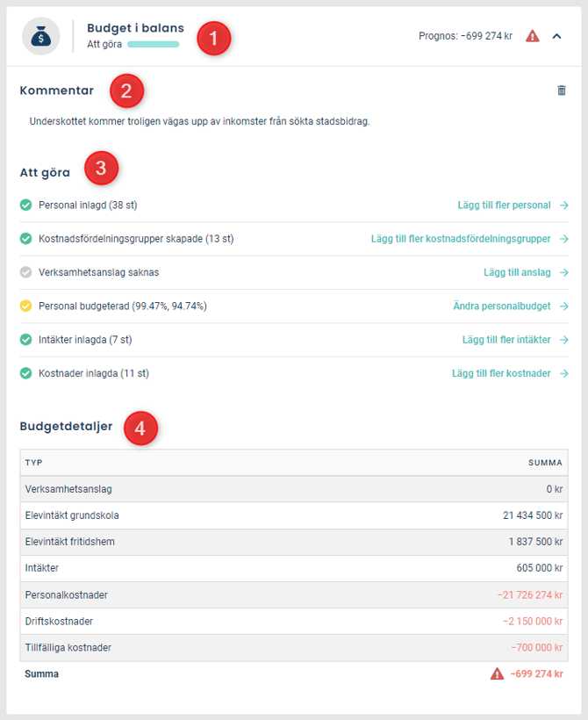Click green check for Personal inlagd

coord(26,205)
